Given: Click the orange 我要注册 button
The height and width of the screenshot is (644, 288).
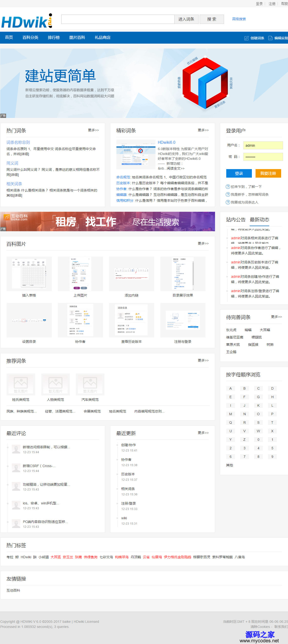Looking at the screenshot, I should click(x=268, y=173).
